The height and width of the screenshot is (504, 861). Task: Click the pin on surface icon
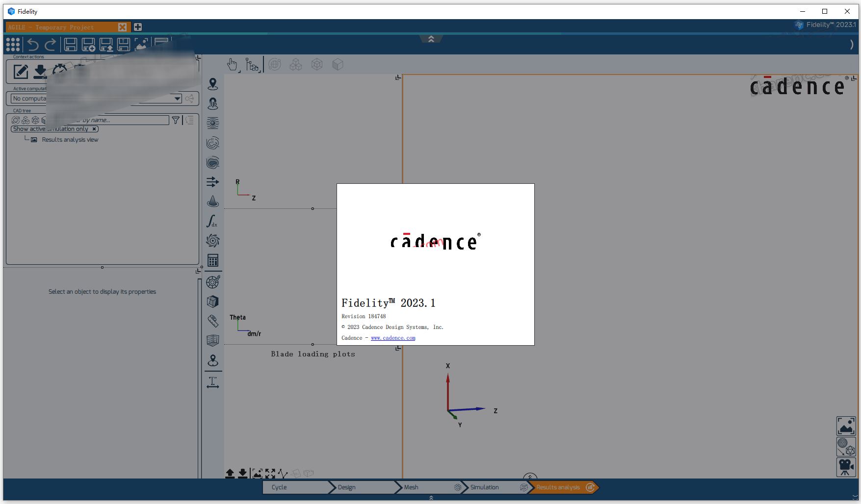click(x=213, y=360)
